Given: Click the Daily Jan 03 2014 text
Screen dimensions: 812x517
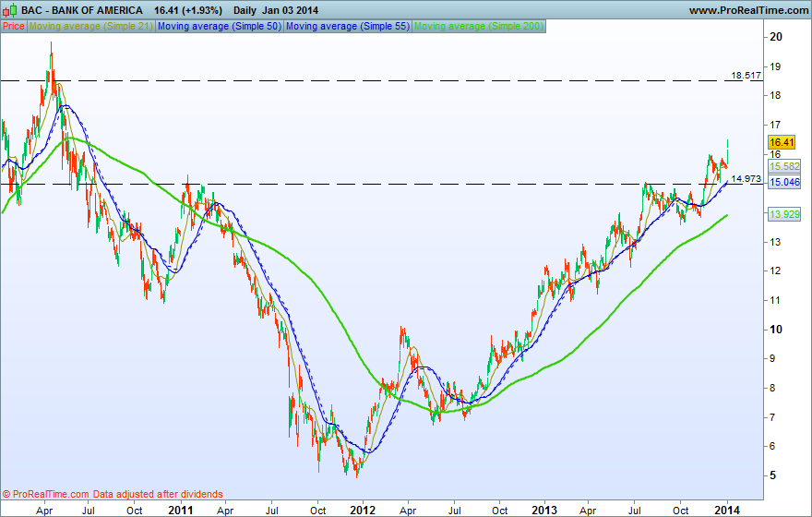Looking at the screenshot, I should 276,10.
